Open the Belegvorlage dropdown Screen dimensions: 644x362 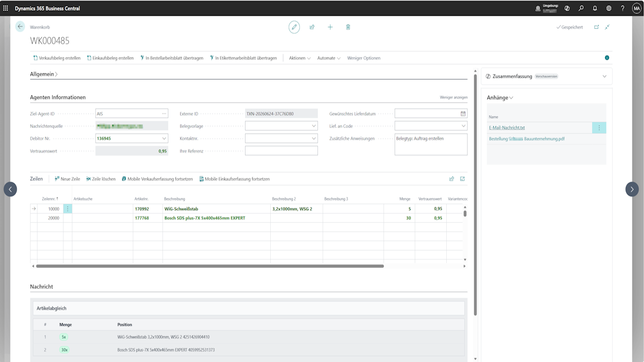(314, 126)
